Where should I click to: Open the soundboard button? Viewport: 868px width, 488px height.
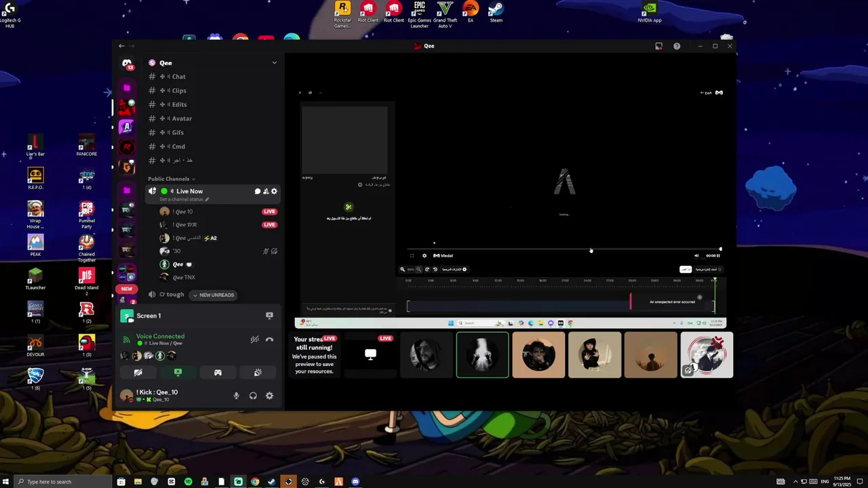point(258,372)
